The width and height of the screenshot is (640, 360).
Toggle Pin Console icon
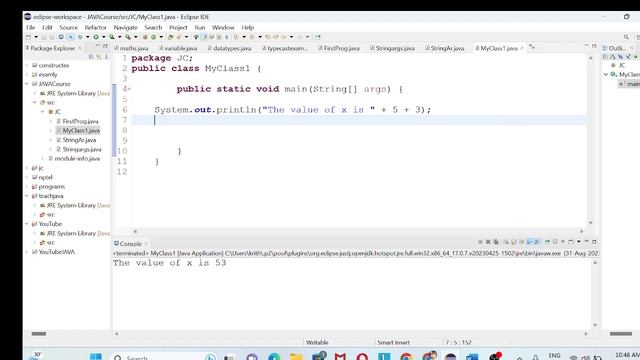tap(547, 242)
